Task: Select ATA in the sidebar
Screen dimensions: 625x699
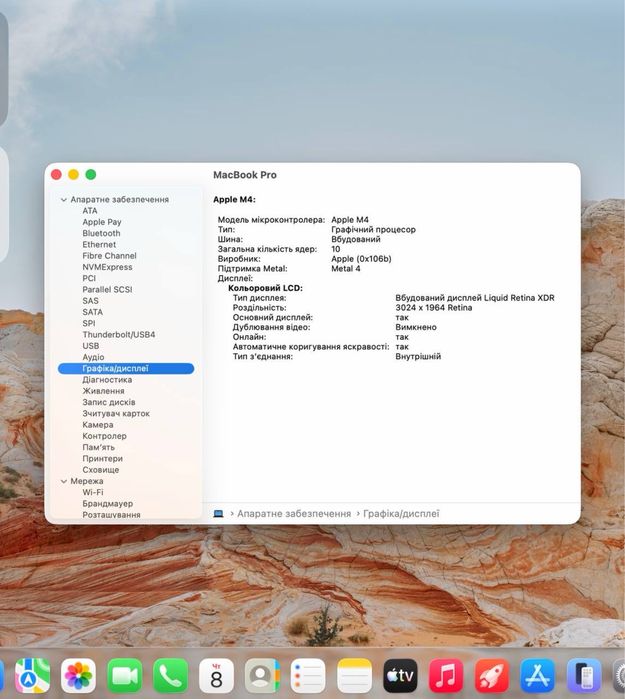Action: [x=90, y=210]
